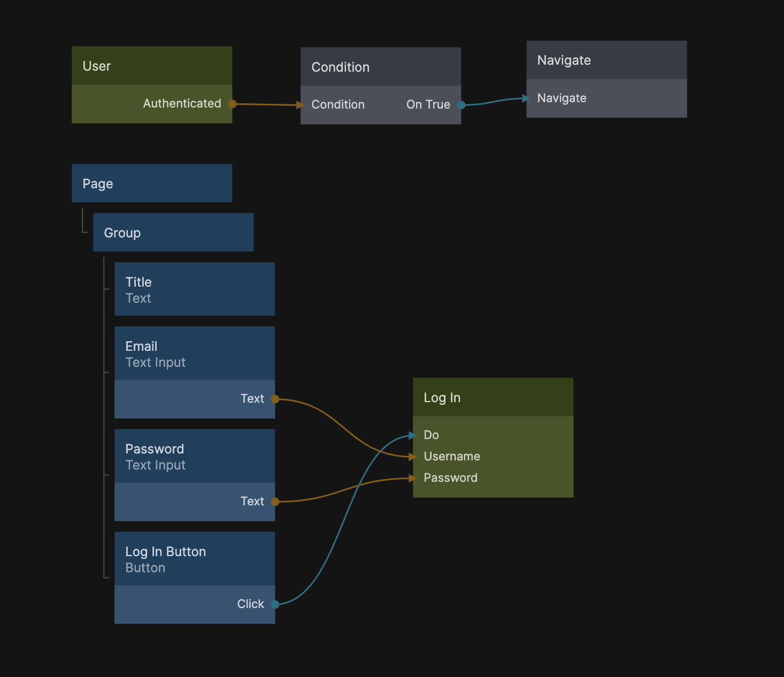Screen dimensions: 784x677
Task: Click the Username input arrow on Log In
Action: (x=413, y=457)
